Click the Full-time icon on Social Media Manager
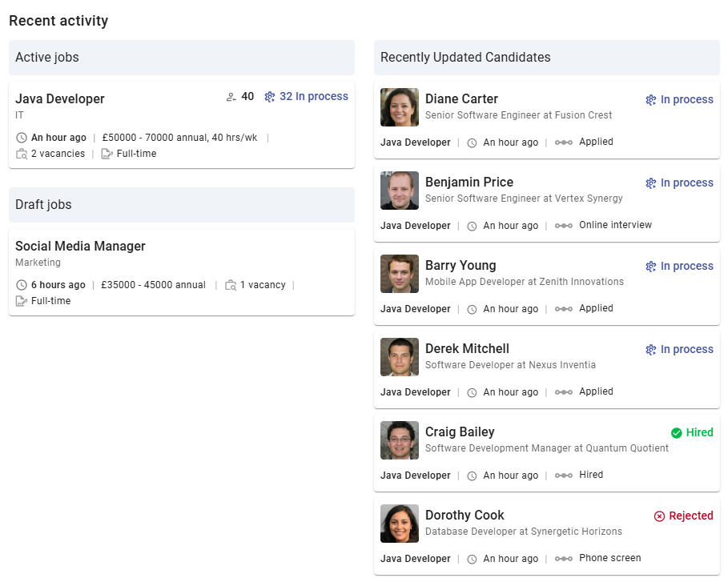The image size is (728, 586). pos(22,301)
